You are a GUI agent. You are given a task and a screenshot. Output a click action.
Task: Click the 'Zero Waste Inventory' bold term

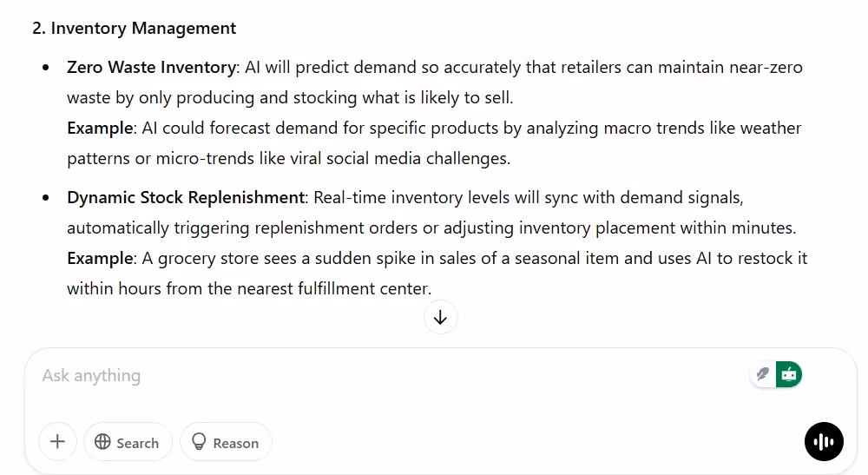(151, 67)
